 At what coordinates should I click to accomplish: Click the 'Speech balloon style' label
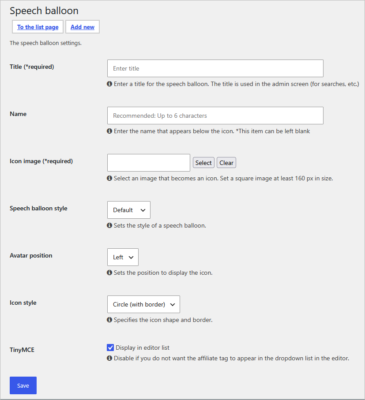[38, 208]
